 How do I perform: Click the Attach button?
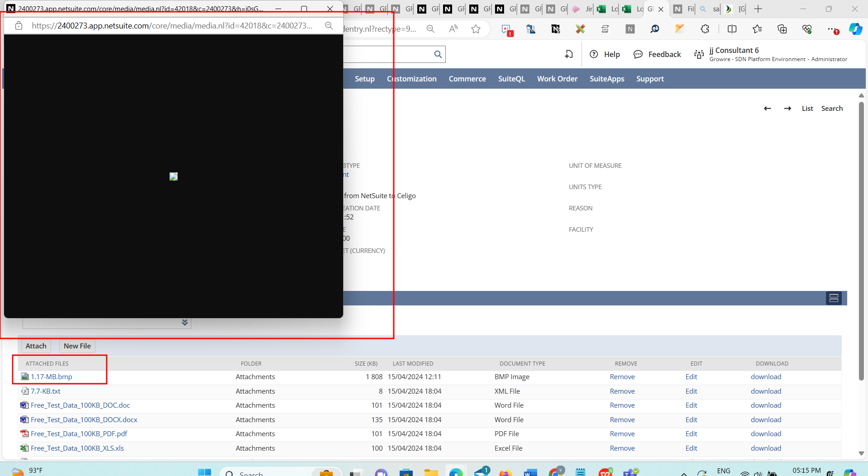(x=36, y=346)
